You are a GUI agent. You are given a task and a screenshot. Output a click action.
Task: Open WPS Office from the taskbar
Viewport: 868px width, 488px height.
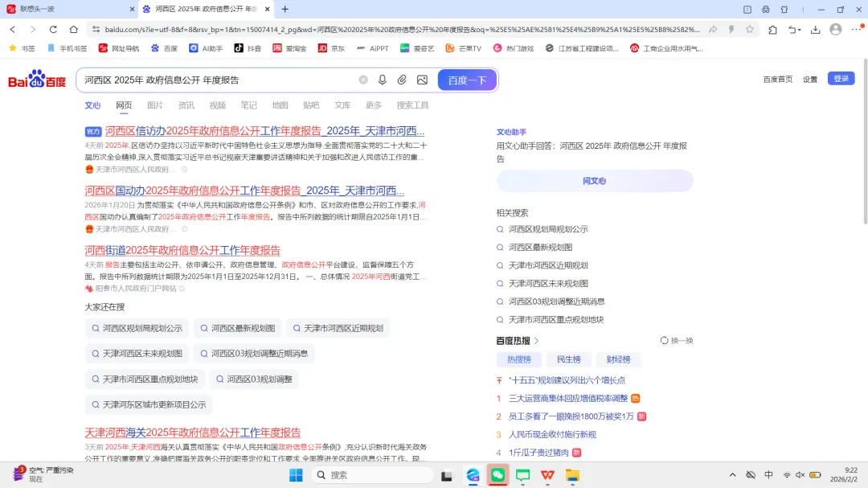[547, 474]
